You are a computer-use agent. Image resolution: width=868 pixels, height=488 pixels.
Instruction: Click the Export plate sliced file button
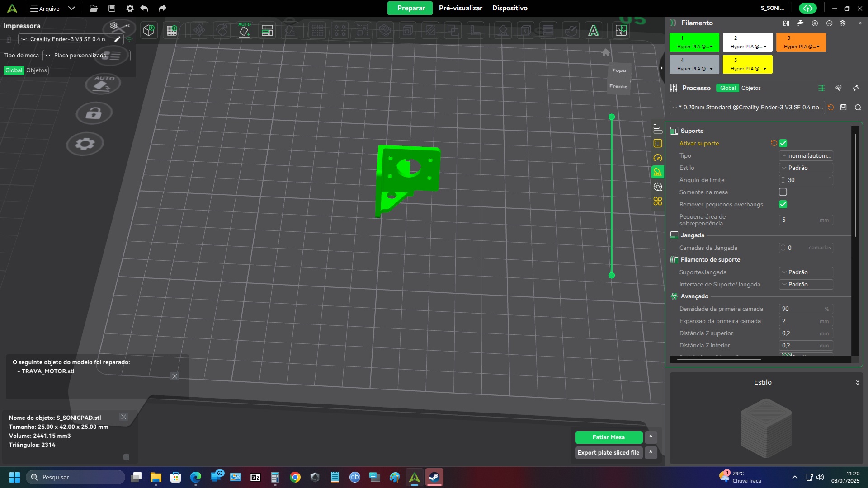(x=609, y=452)
